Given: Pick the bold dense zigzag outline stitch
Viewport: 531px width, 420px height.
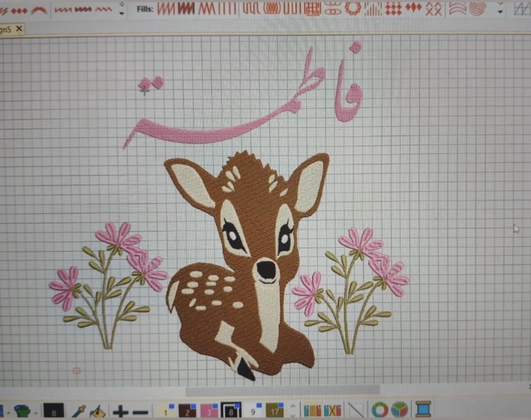Looking at the screenshot, I should pyautogui.click(x=82, y=9).
